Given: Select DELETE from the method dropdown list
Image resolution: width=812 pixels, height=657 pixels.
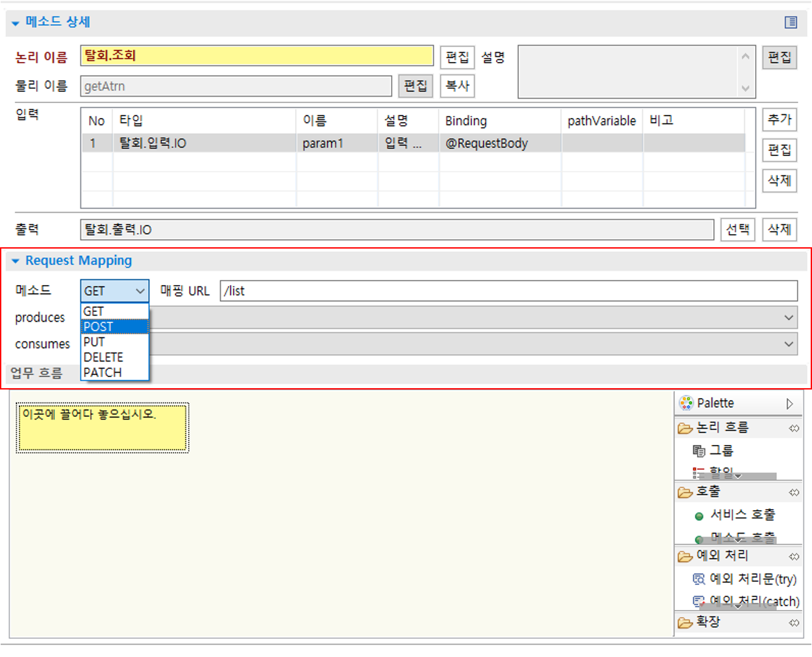Looking at the screenshot, I should (99, 357).
